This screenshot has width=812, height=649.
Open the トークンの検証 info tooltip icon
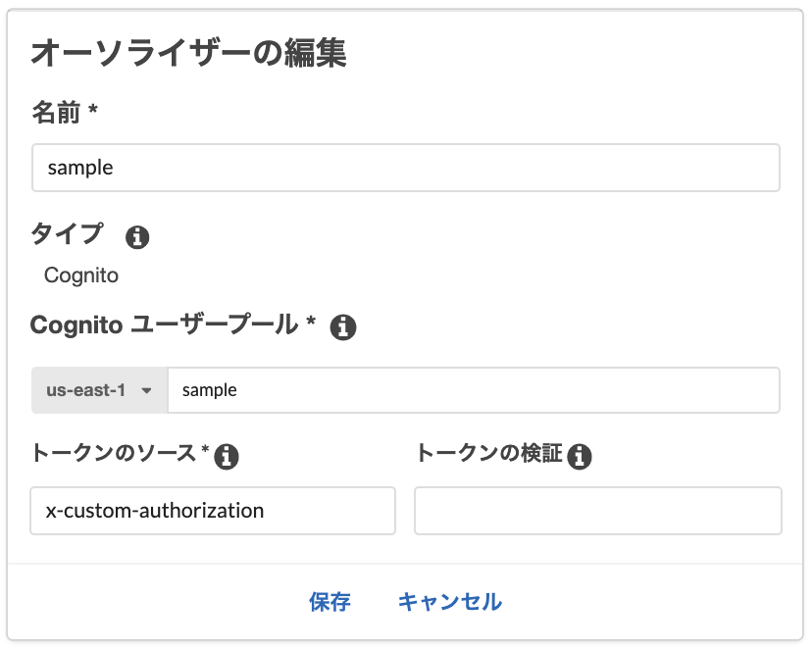pyautogui.click(x=580, y=456)
